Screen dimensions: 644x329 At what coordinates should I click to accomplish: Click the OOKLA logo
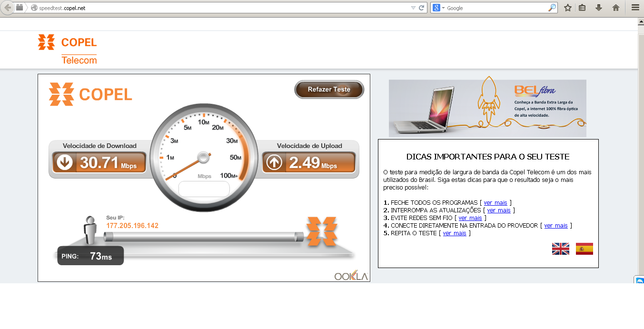[351, 276]
